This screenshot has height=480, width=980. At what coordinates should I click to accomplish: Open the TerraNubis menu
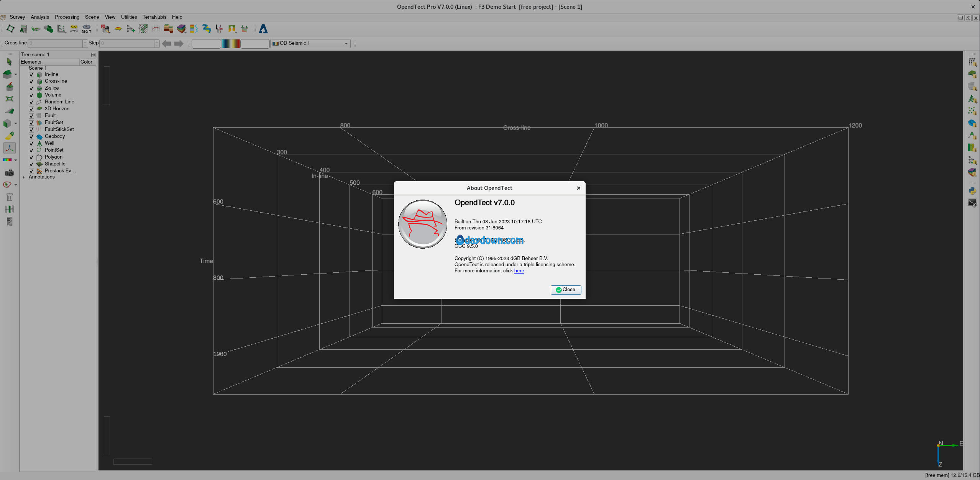[x=154, y=17]
